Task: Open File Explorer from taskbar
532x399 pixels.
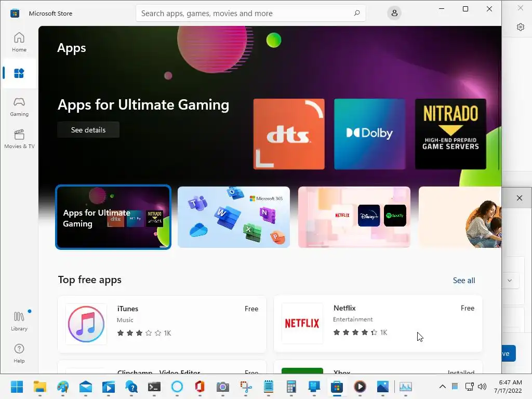Action: (x=39, y=387)
